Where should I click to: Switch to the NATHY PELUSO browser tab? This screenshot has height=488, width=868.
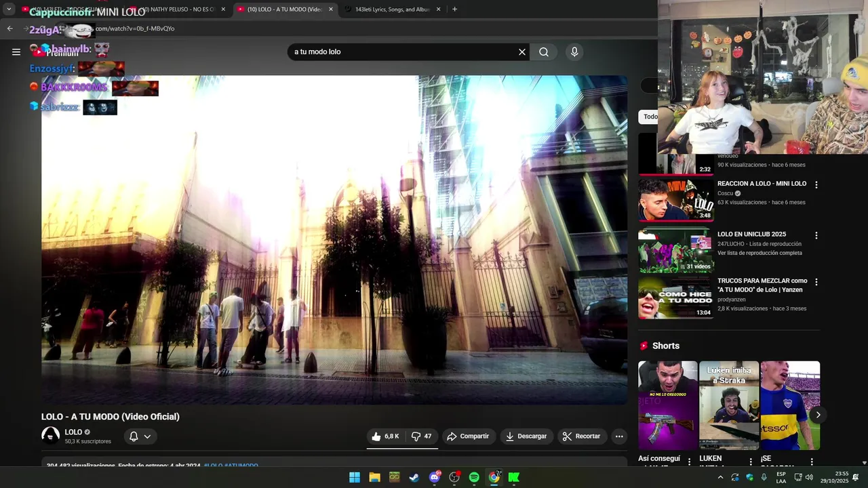coord(176,9)
